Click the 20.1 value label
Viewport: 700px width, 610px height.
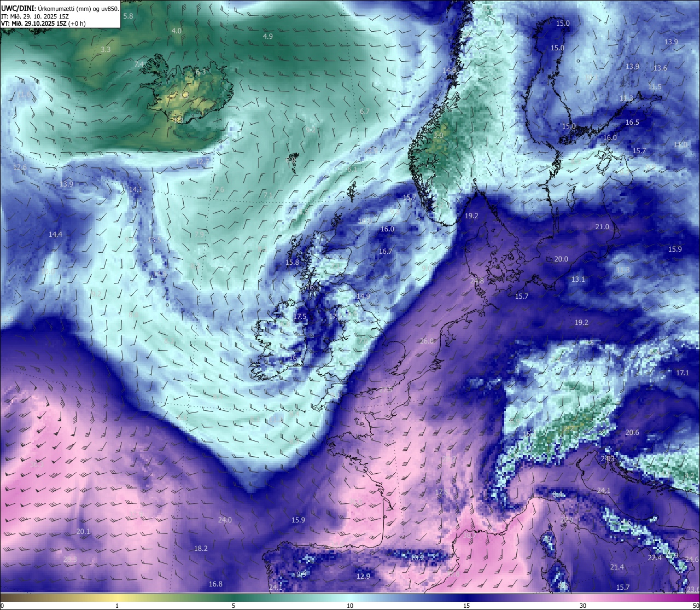pyautogui.click(x=83, y=532)
